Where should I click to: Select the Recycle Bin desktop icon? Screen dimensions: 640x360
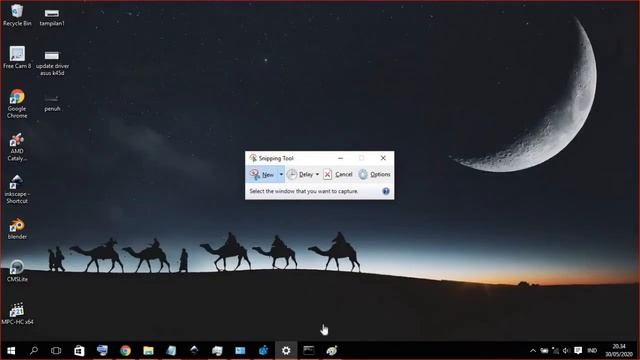click(17, 15)
